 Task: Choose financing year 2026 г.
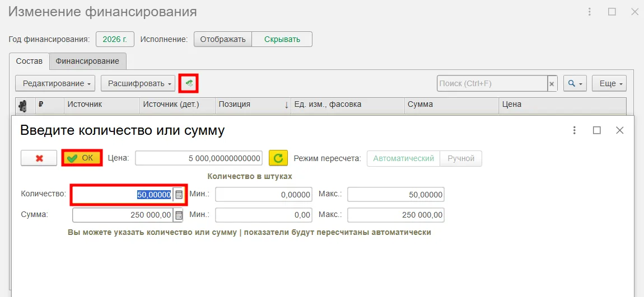click(x=115, y=39)
